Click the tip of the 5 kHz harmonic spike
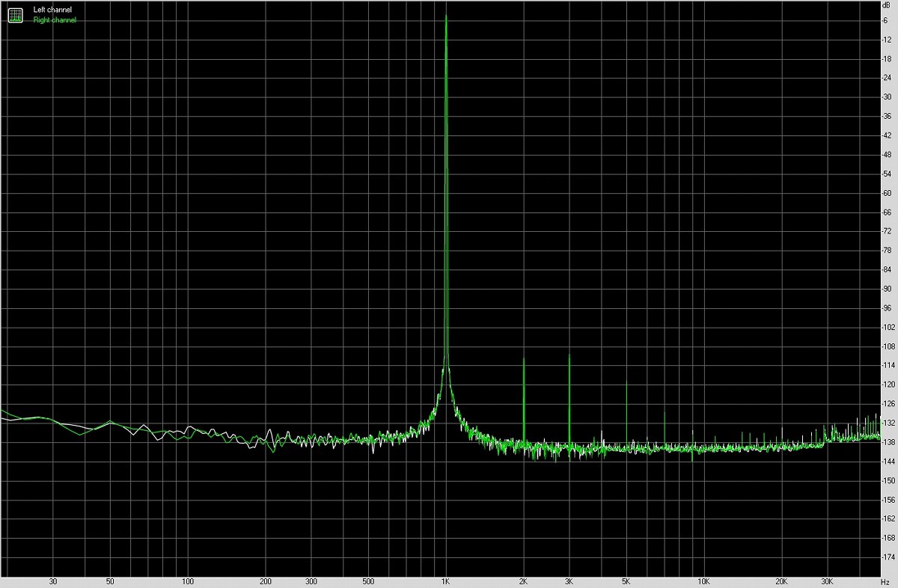Screen dimensions: 898x588 [626, 383]
